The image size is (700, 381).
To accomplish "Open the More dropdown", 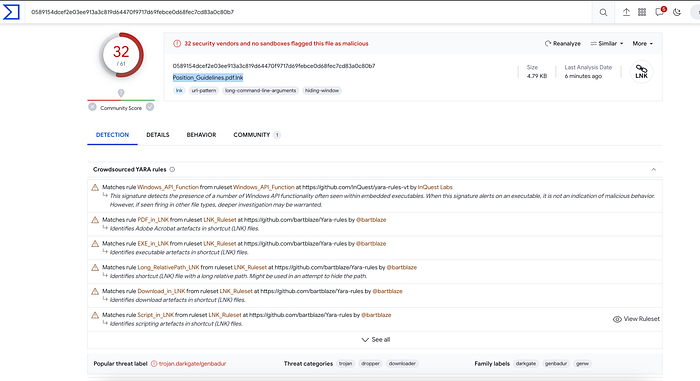I will tap(642, 43).
